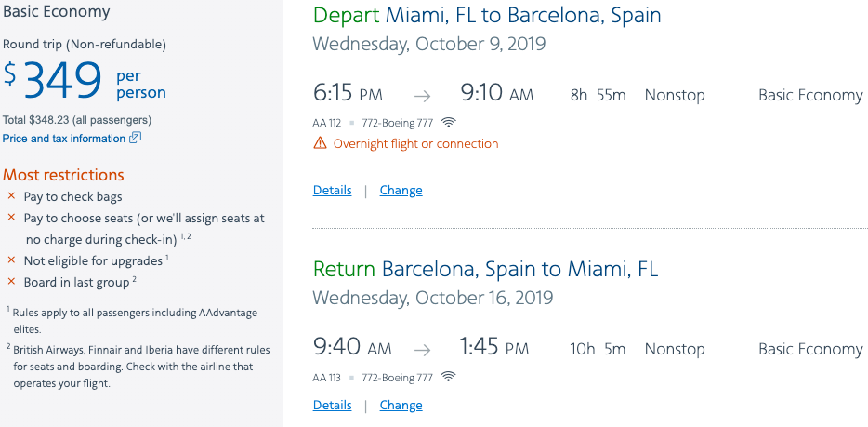View Details for the Barcelona to Miami return
This screenshot has width=868, height=427.
(x=332, y=406)
